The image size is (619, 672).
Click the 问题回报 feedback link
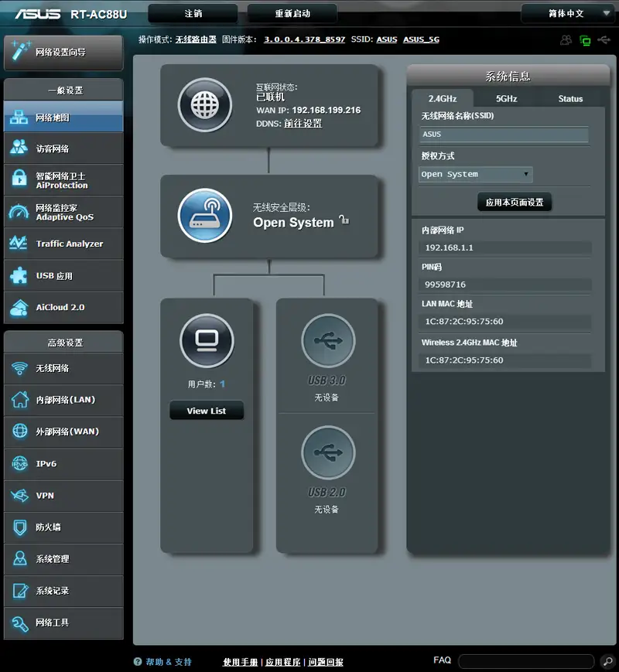[326, 662]
